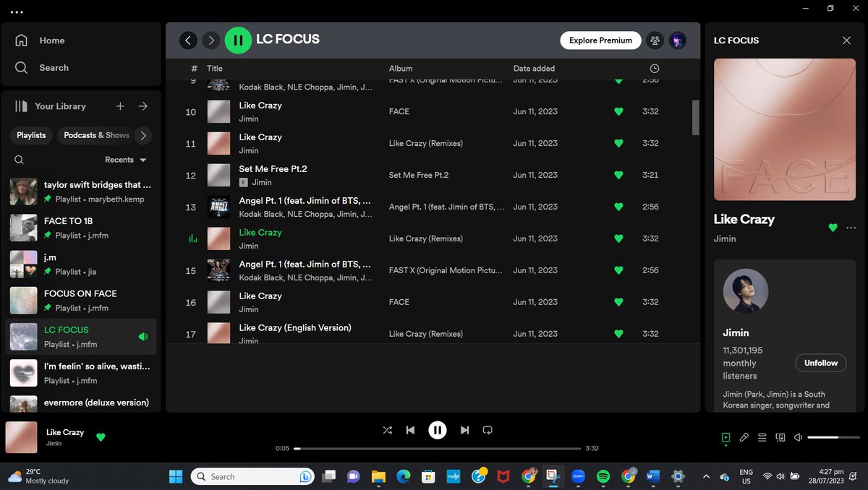The image size is (868, 490).
Task: Unlike track 10 Like Crazy heart
Action: click(x=618, y=111)
